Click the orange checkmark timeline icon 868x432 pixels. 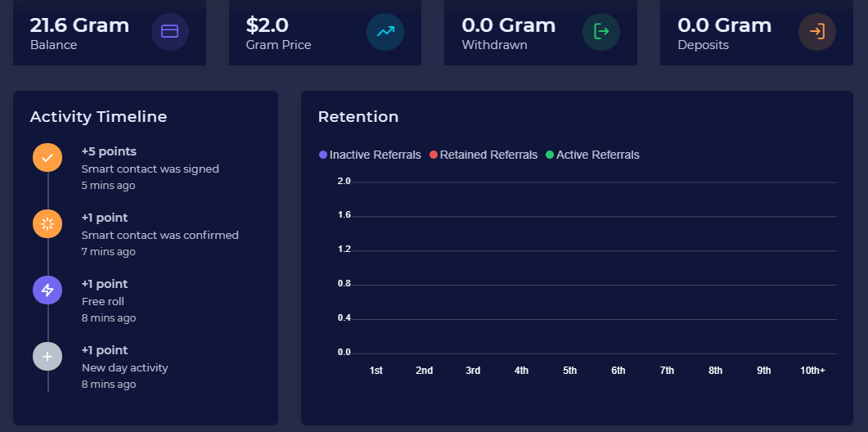point(47,157)
